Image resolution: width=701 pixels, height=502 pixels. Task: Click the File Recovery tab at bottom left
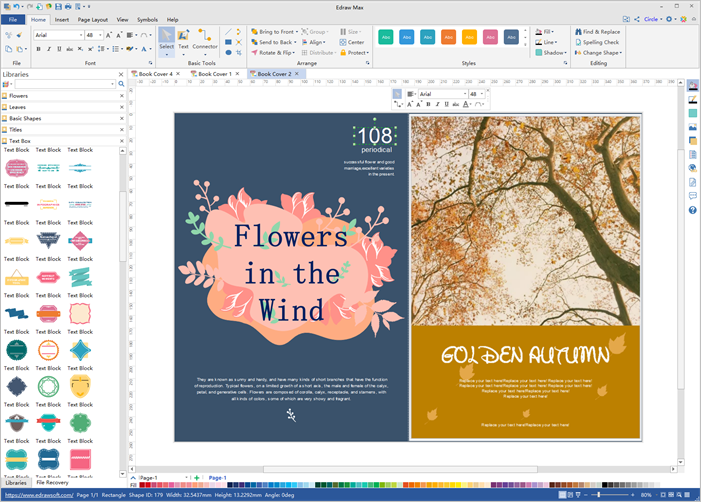tap(52, 483)
